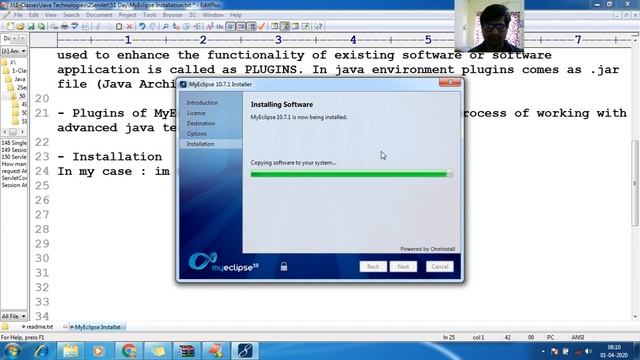Open Windows Explorer from the taskbar

click(x=70, y=351)
